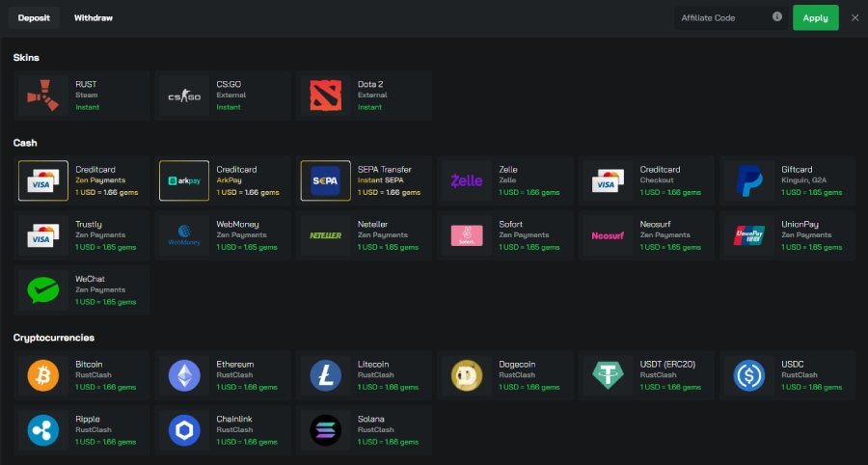
Task: Click the purple Zelle logo
Action: point(467,180)
